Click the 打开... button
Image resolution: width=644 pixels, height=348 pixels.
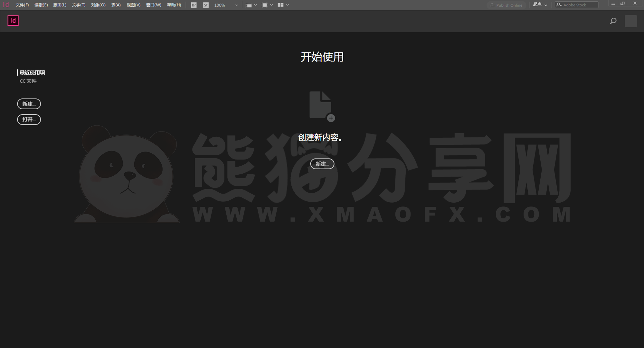(x=29, y=119)
